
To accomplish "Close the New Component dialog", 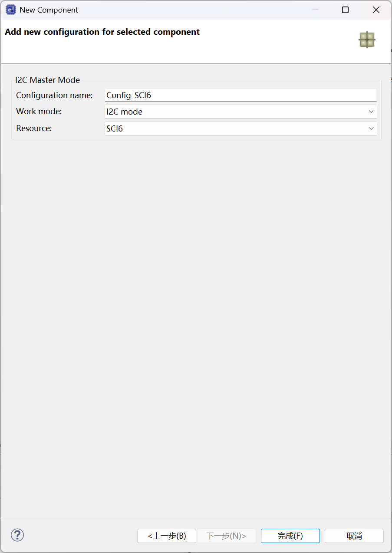I will [x=376, y=10].
